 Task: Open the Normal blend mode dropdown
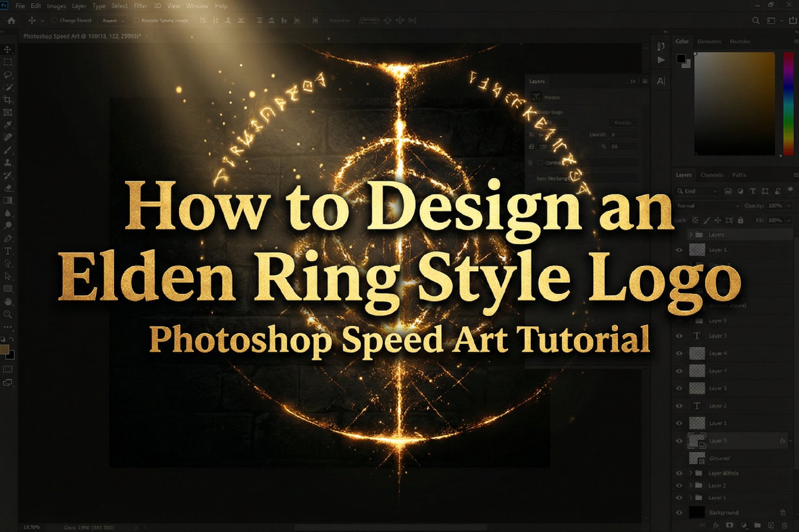tap(707, 206)
